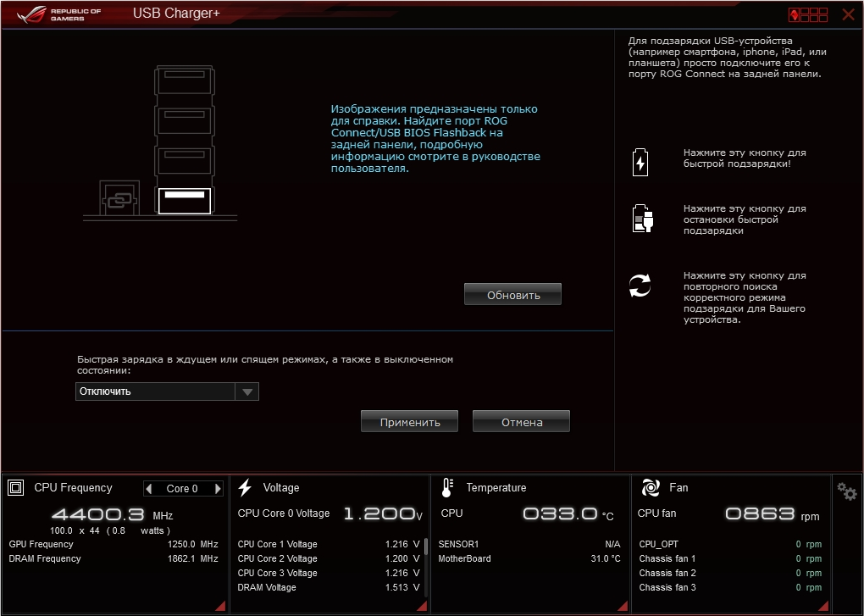864x616 pixels.
Task: Click the fast charging battery icon
Action: [x=640, y=162]
